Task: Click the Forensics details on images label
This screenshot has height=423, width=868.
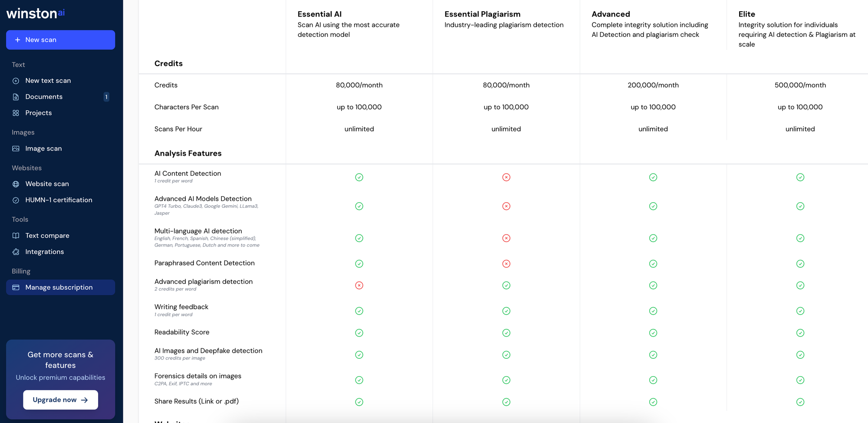Action: [198, 376]
